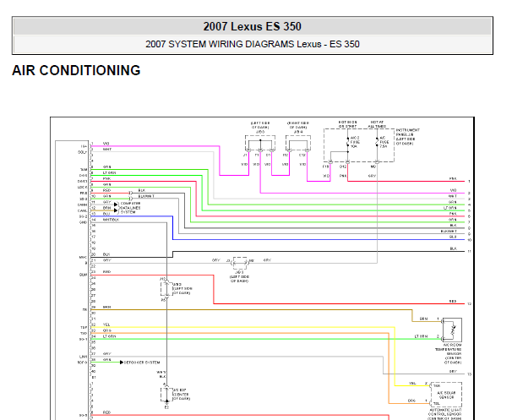Click the "WHT/BLK" wire label at pin 14
Image resolution: width=512 pixels, height=420 pixels.
click(x=111, y=220)
